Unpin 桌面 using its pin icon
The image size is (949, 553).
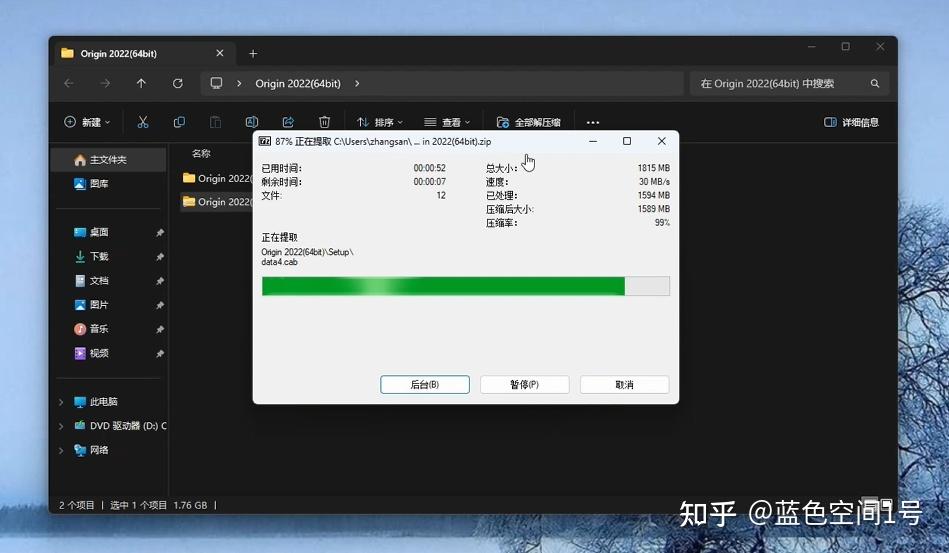[x=160, y=233]
